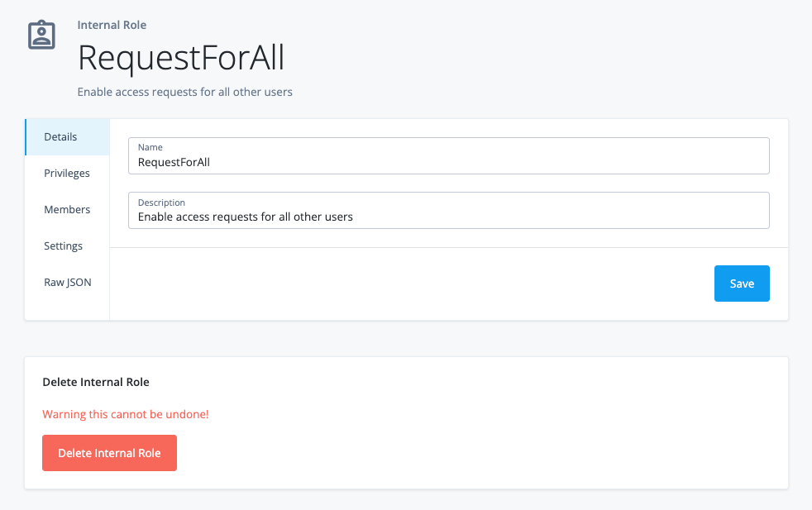Click the Delete Internal Role section heading
This screenshot has height=510, width=812.
pyautogui.click(x=96, y=382)
